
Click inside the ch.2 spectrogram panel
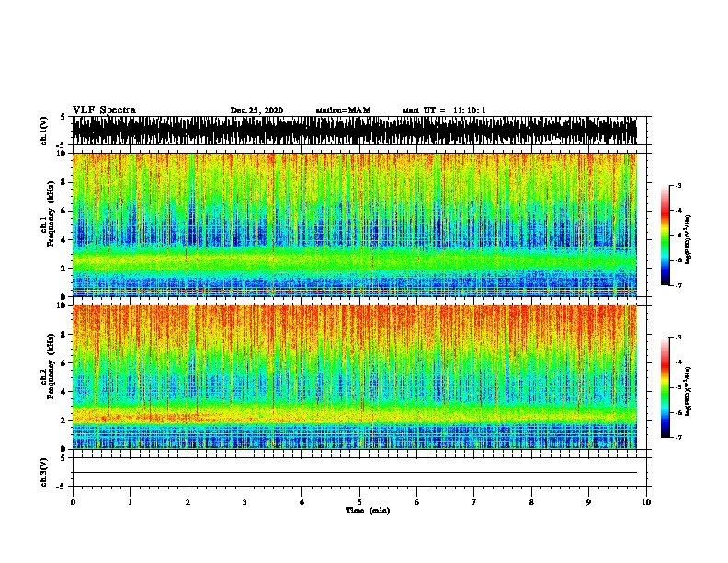click(355, 377)
